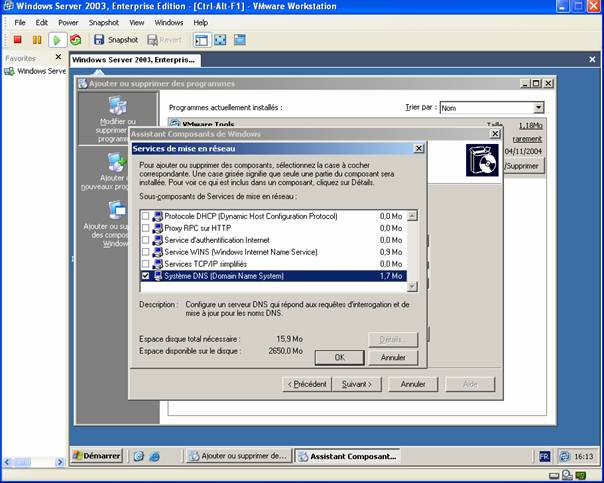Check the Service WINS checkbox
Screen dimensions: 604x483
[x=146, y=252]
